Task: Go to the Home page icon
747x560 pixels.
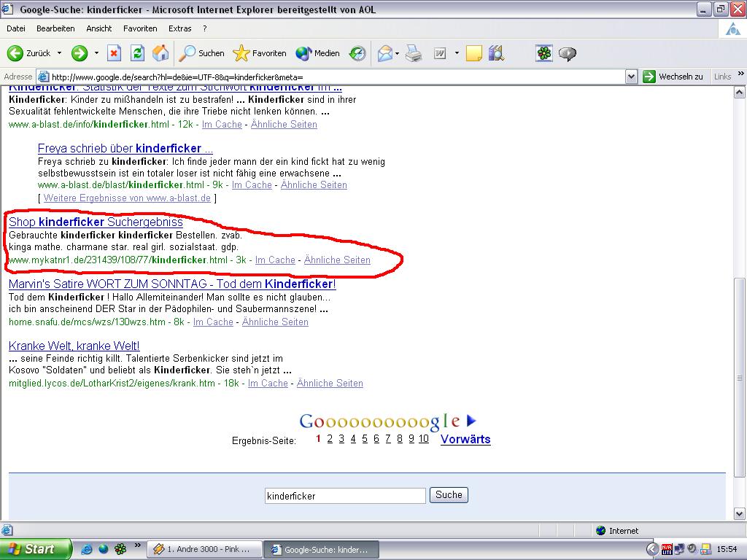Action: [x=160, y=53]
